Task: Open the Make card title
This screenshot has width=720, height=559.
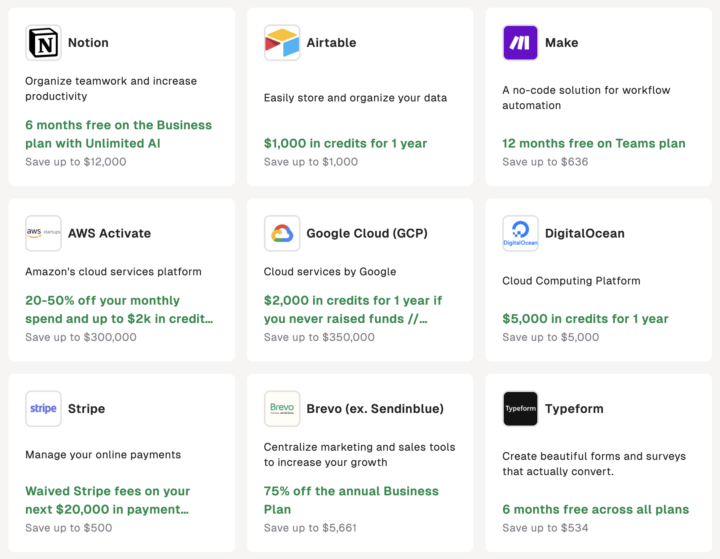Action: (562, 43)
